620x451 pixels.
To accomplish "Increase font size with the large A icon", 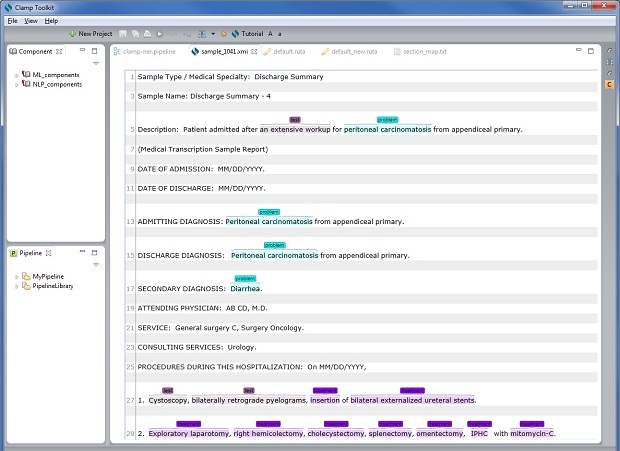I will pos(271,33).
